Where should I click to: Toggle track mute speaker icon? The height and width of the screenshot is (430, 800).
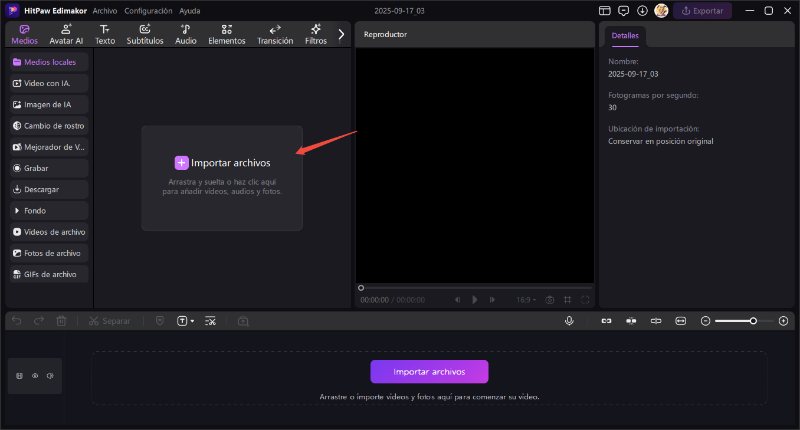point(50,376)
